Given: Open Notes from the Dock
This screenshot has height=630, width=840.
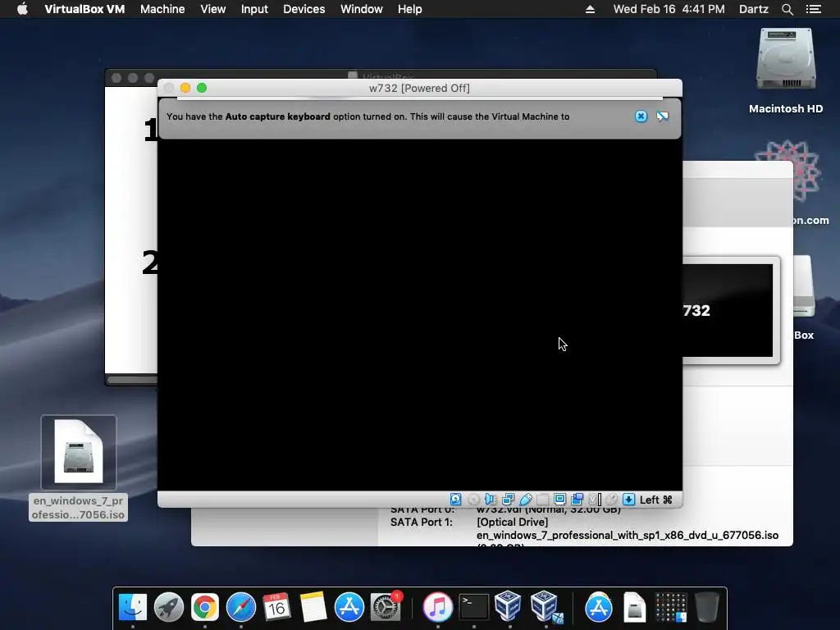Looking at the screenshot, I should pyautogui.click(x=313, y=607).
